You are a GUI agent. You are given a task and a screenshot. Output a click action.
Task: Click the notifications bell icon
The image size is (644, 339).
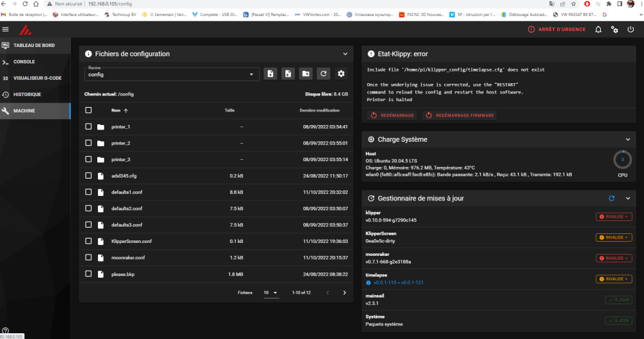tap(598, 30)
